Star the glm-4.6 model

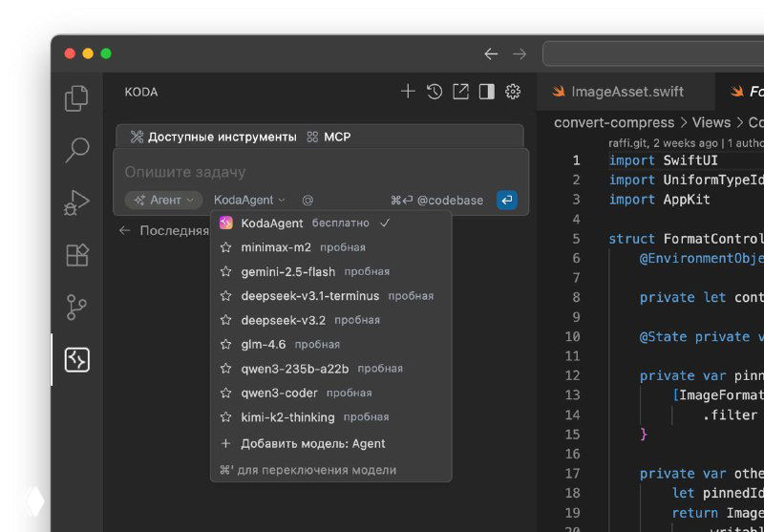[225, 345]
